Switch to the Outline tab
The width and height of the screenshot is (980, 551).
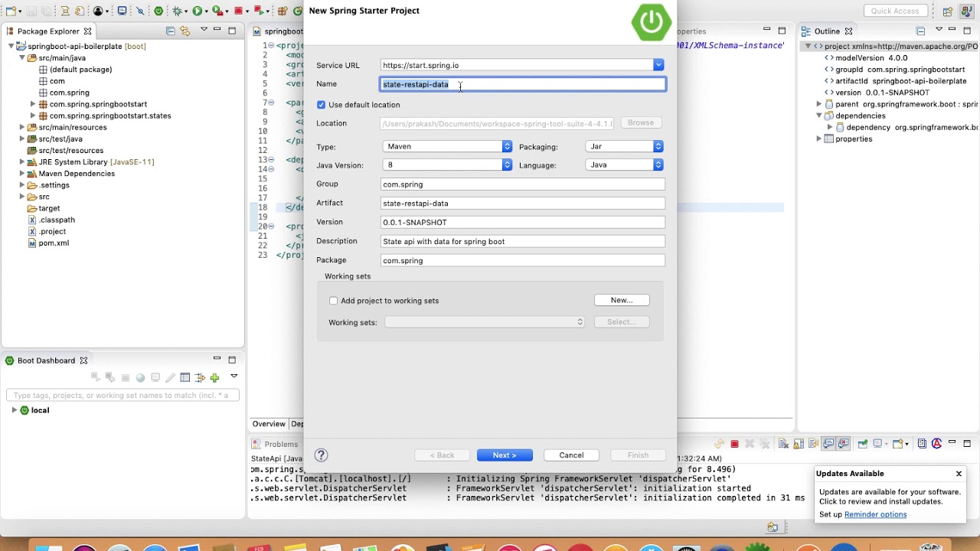coord(827,31)
